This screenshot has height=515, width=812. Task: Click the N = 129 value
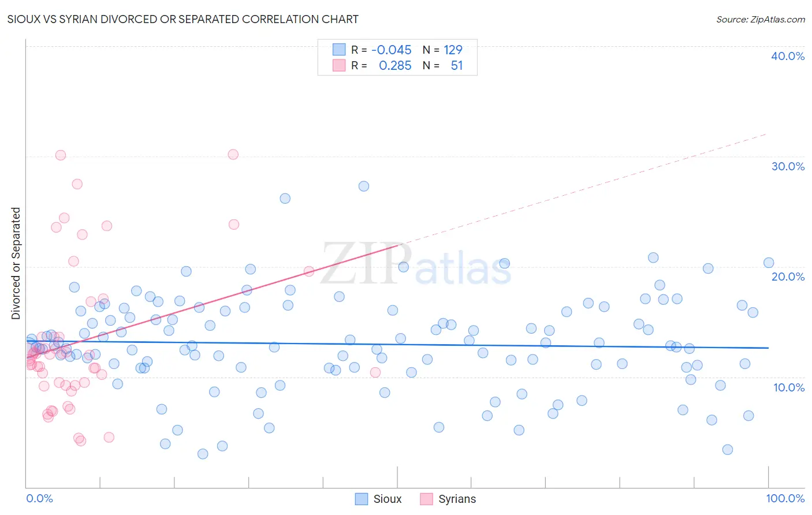pos(442,50)
